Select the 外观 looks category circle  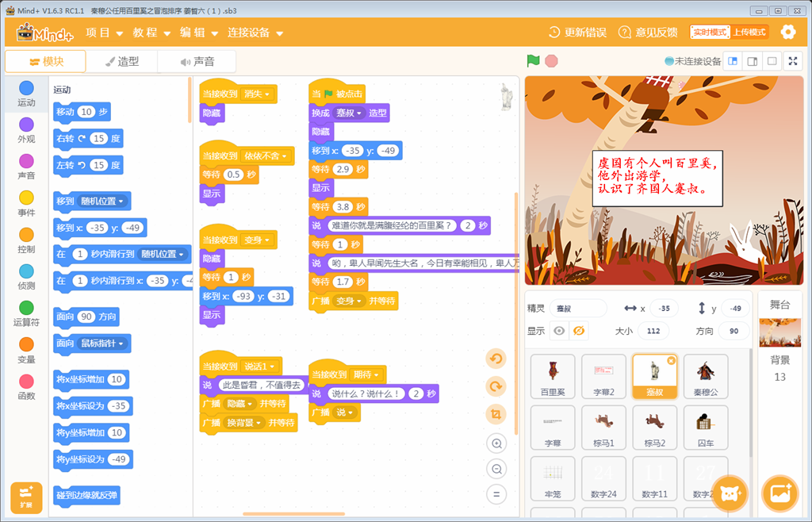tap(26, 125)
